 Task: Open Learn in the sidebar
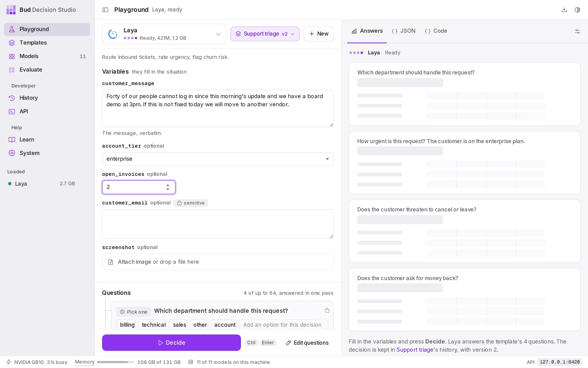coord(47,140)
